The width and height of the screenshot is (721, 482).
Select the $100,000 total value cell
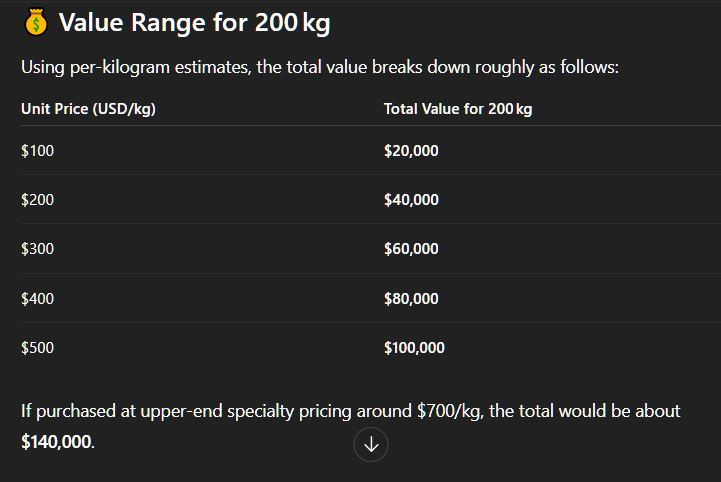coord(414,348)
